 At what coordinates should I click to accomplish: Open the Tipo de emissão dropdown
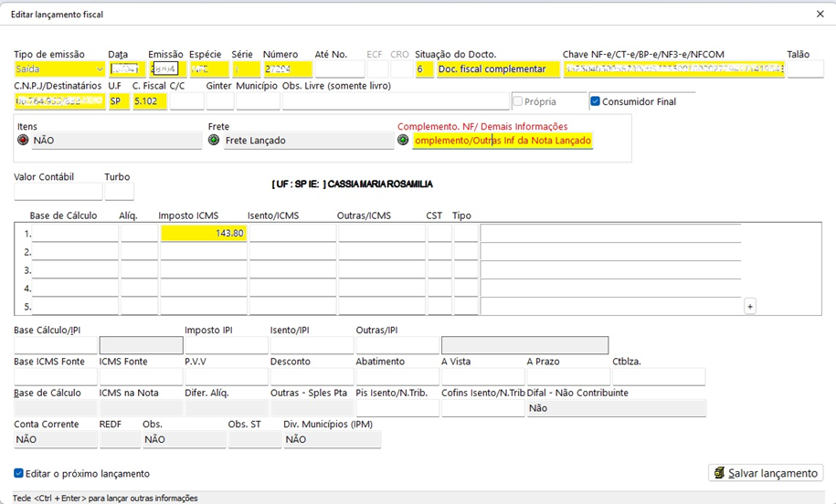[x=59, y=69]
